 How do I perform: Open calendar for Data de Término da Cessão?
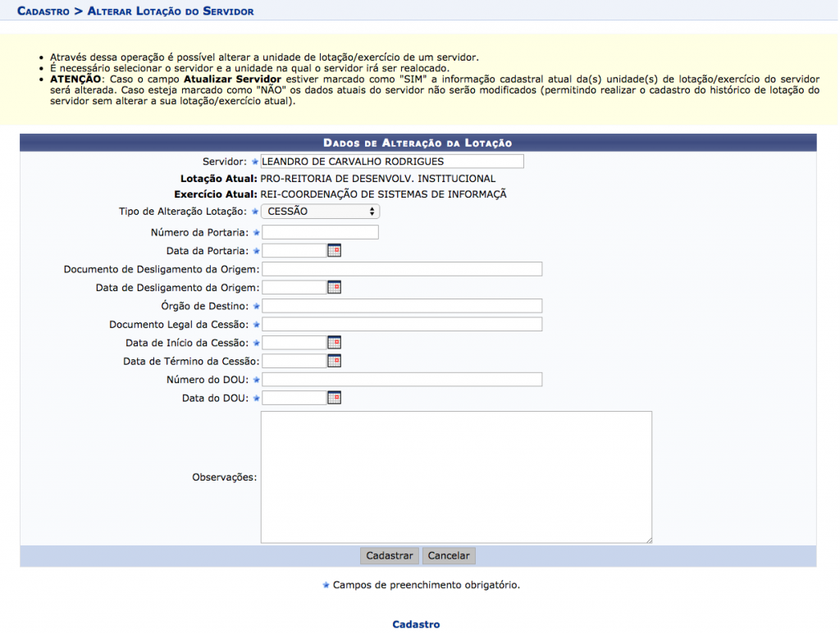334,361
